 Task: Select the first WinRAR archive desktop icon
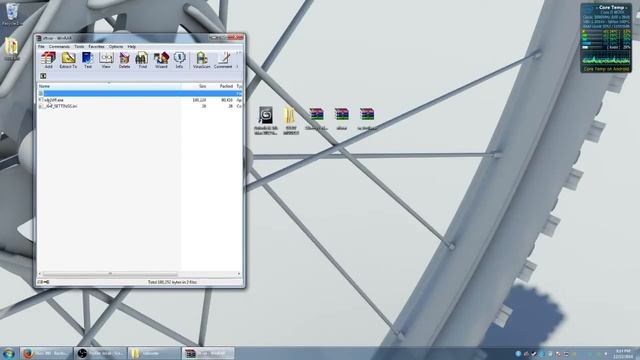(316, 118)
